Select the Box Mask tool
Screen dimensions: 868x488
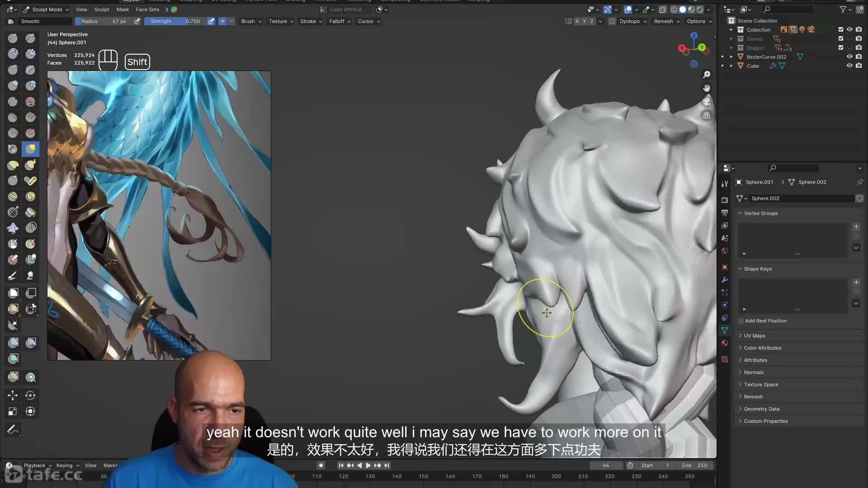click(13, 293)
